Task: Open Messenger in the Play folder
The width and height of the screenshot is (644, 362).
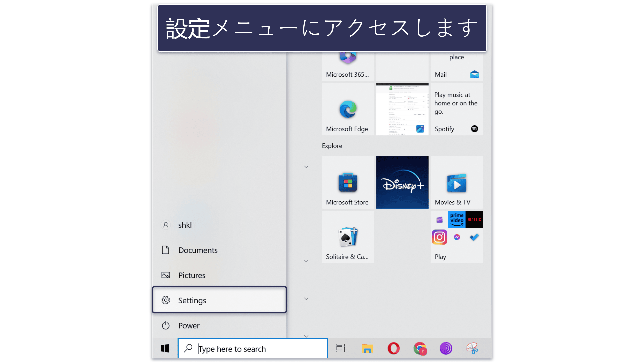Action: (x=457, y=237)
